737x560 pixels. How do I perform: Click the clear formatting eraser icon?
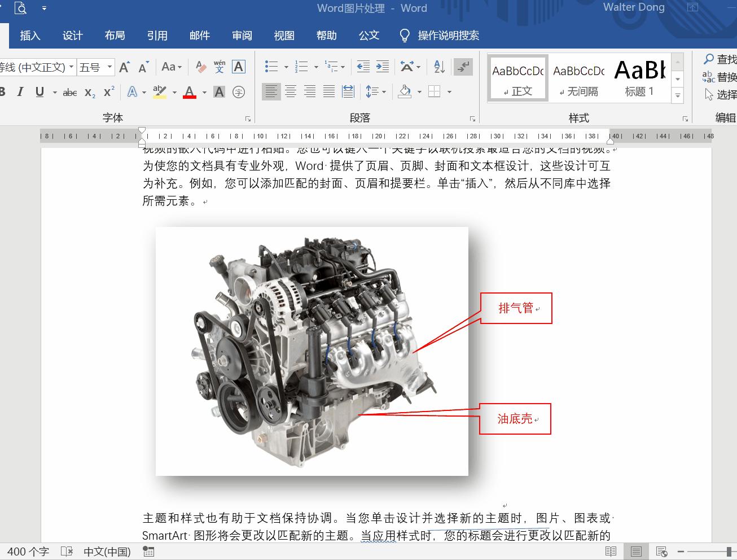click(x=200, y=67)
